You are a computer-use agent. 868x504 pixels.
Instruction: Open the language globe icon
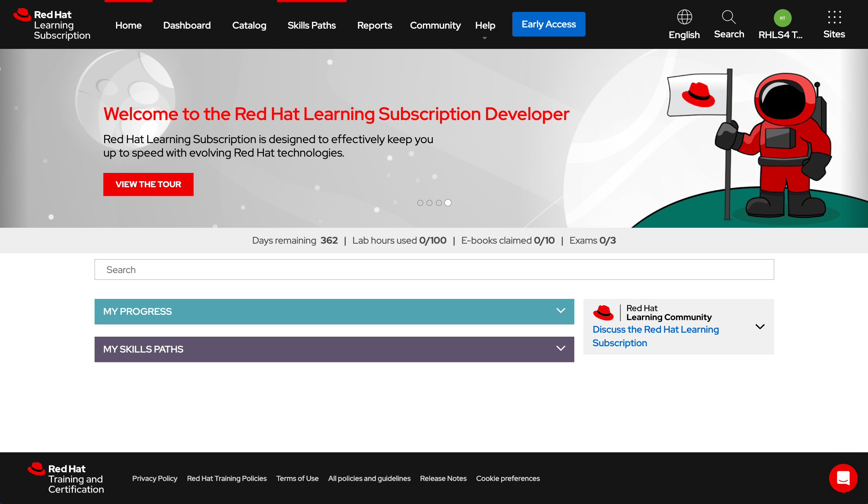[x=684, y=17]
